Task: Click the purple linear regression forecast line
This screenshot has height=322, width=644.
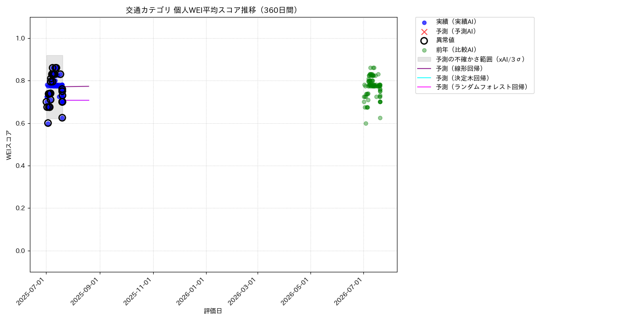Action: pyautogui.click(x=76, y=86)
